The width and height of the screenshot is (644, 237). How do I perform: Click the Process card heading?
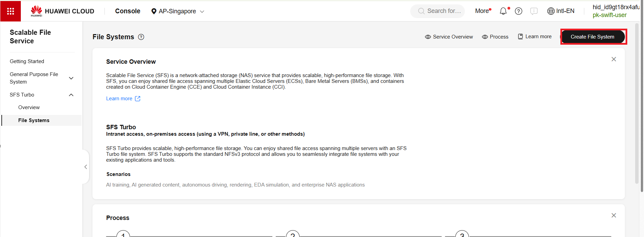(118, 218)
